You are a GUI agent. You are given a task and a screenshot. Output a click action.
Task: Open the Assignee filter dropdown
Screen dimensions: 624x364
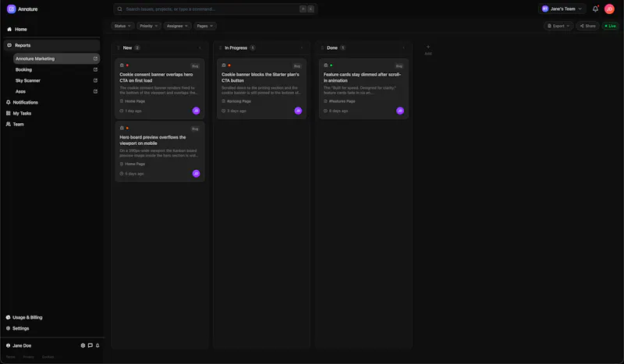click(x=177, y=26)
